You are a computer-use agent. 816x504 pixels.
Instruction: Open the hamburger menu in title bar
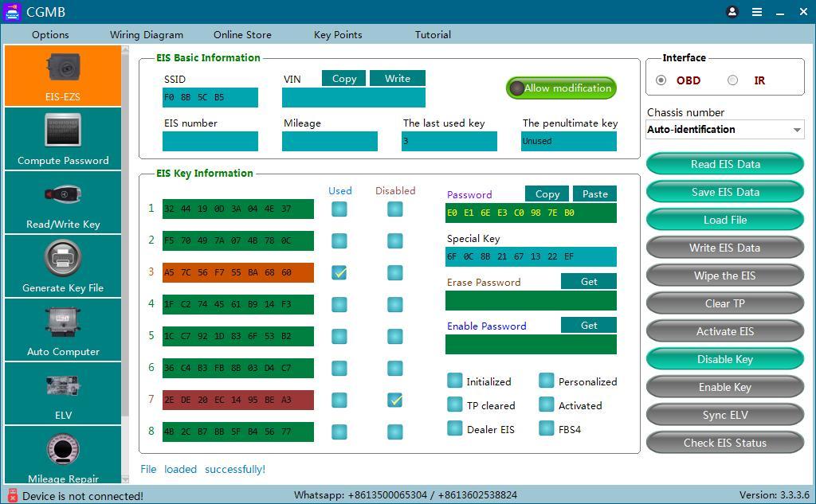[757, 11]
